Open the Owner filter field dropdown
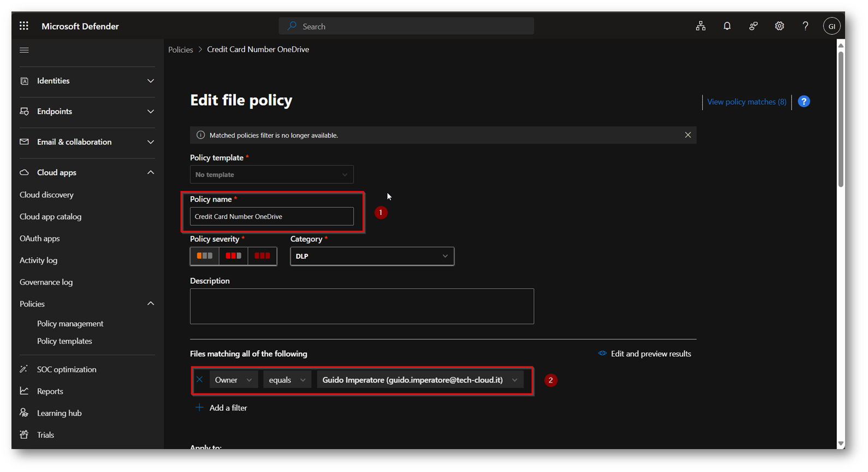 (233, 380)
